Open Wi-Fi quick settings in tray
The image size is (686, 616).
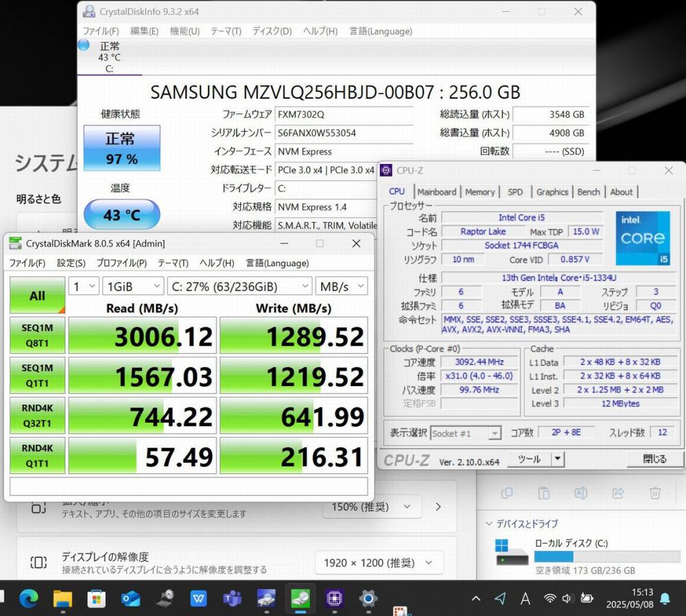point(549,598)
